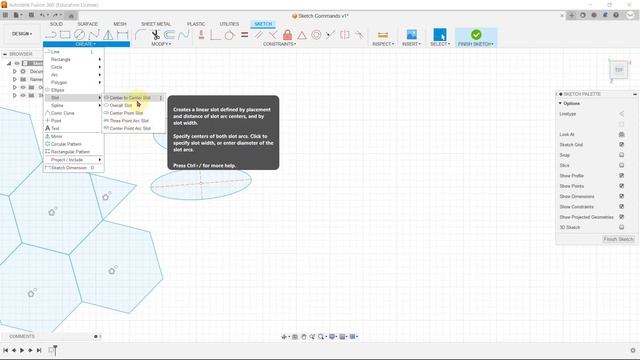
Task: Open the Inspect dropdown label
Action: (x=383, y=44)
